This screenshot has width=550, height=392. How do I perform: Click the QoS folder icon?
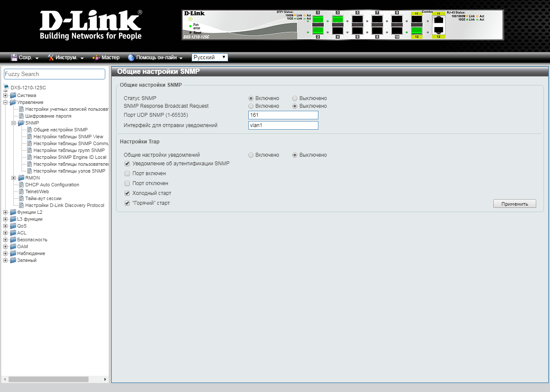[13, 226]
